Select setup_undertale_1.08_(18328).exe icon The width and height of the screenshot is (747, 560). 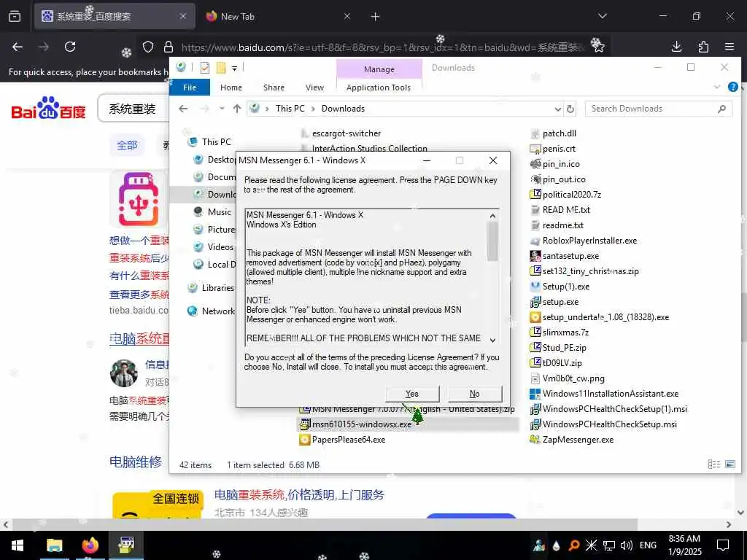535,316
